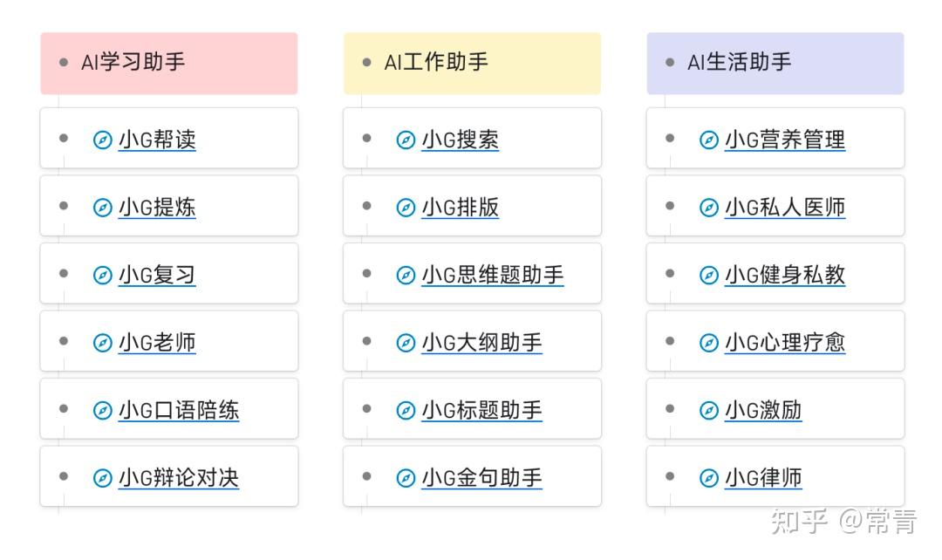Click the compass icon beside 小G复习
The height and width of the screenshot is (560, 942).
[103, 275]
